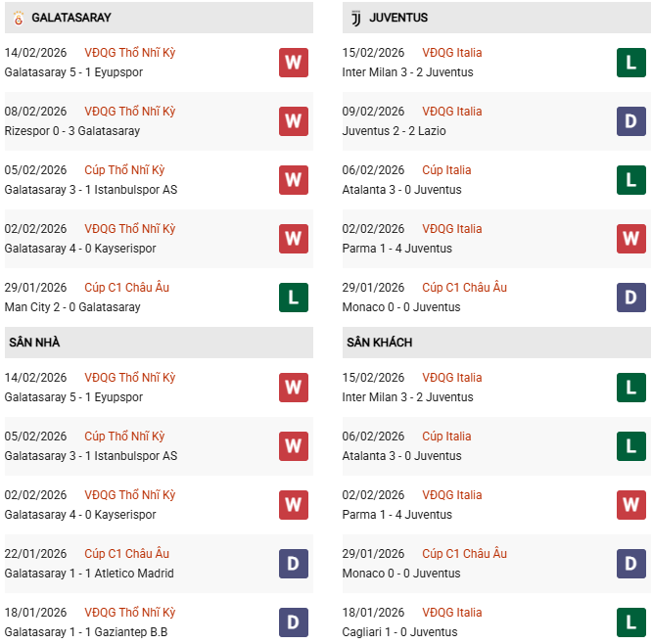View Cagliari 1 - 0 Juventus match result

402,632
